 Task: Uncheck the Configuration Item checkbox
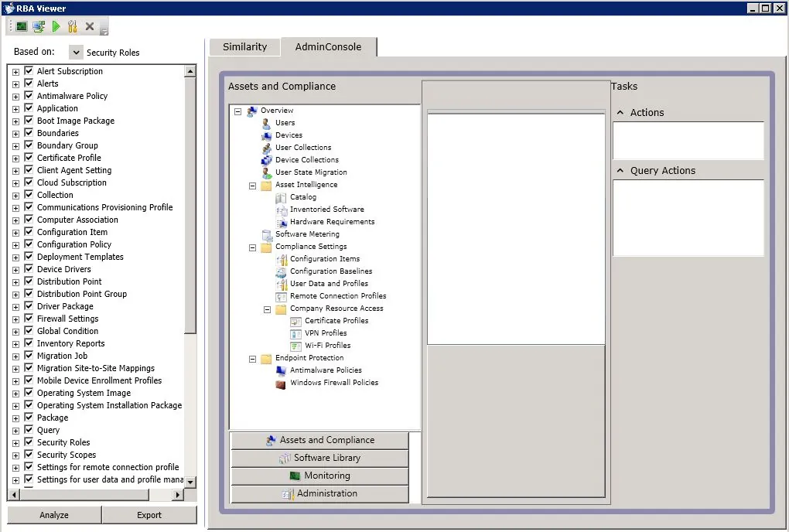[x=29, y=232]
